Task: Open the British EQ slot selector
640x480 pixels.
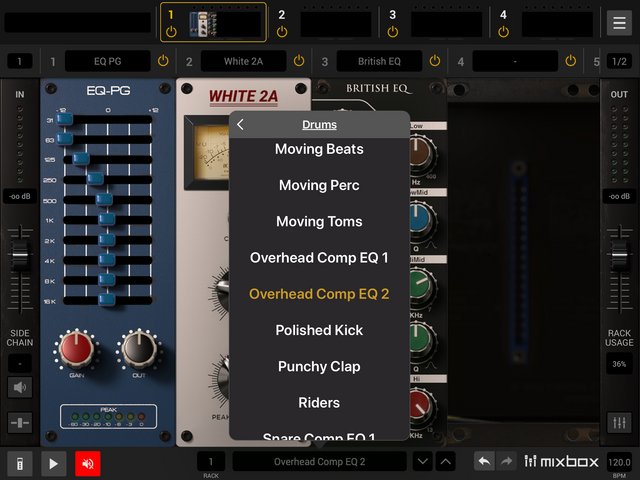Action: [379, 61]
